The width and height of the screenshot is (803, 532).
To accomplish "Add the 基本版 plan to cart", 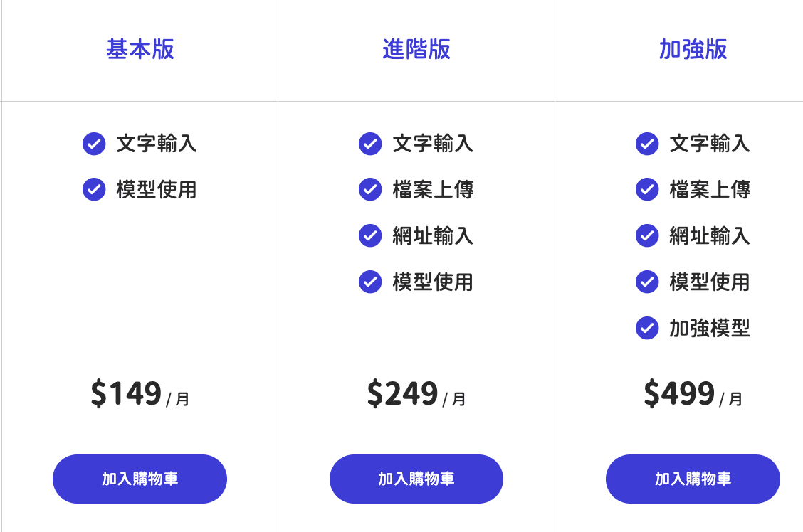I will (x=140, y=479).
